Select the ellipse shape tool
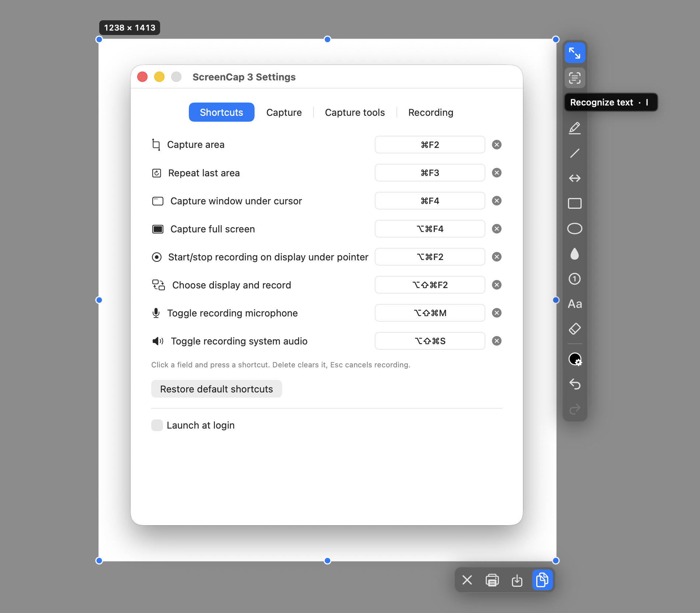 click(x=575, y=229)
